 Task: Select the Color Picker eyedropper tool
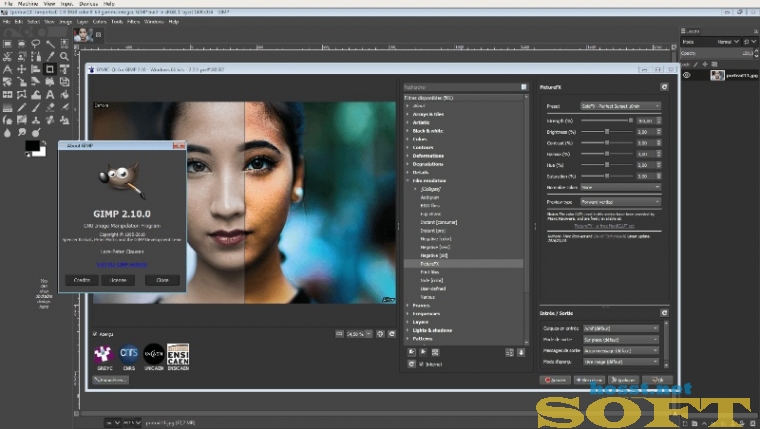tap(50, 57)
